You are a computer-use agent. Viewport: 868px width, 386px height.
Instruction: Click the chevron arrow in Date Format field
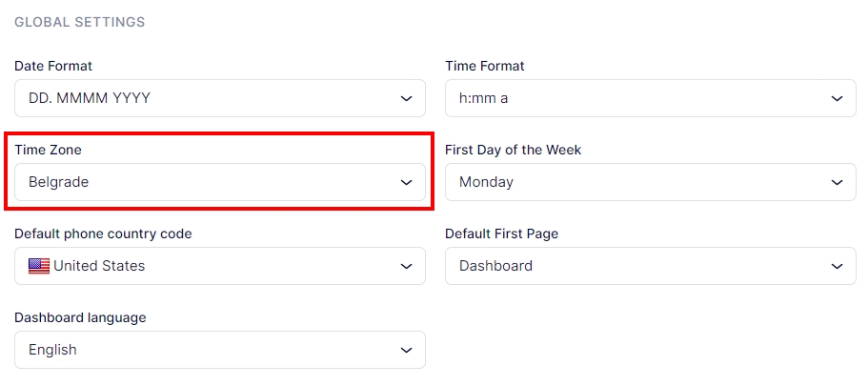407,98
